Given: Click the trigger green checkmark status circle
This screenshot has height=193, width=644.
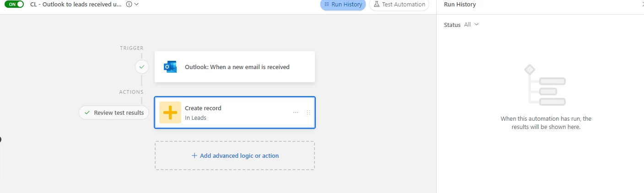Looking at the screenshot, I should (142, 67).
